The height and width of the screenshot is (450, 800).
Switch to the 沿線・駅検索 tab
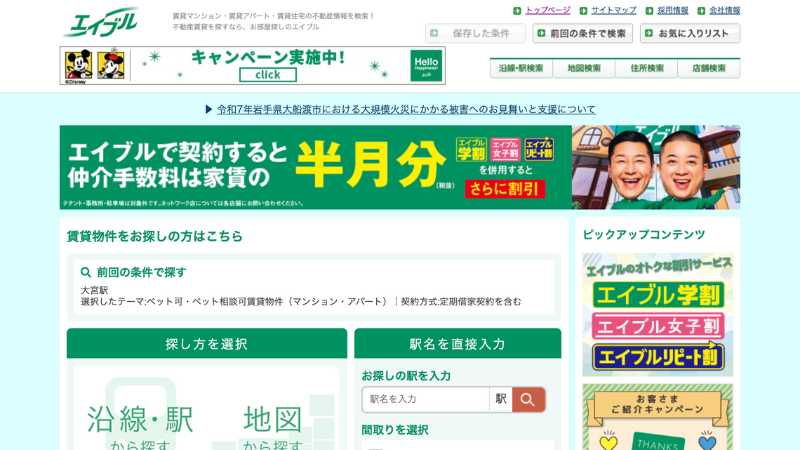click(521, 68)
